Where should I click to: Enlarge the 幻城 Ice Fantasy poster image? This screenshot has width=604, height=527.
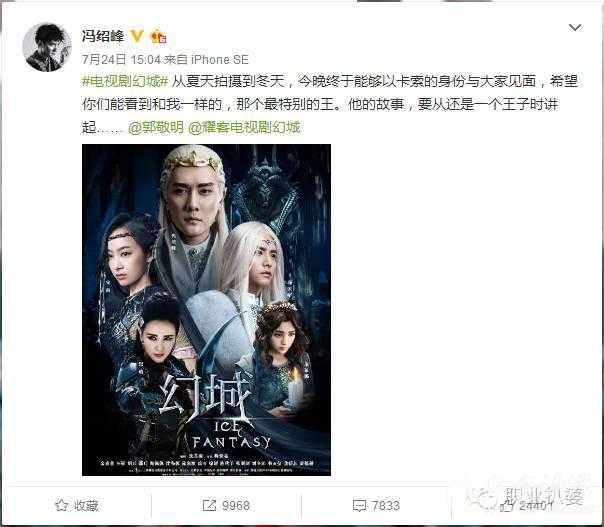pyautogui.click(x=206, y=310)
